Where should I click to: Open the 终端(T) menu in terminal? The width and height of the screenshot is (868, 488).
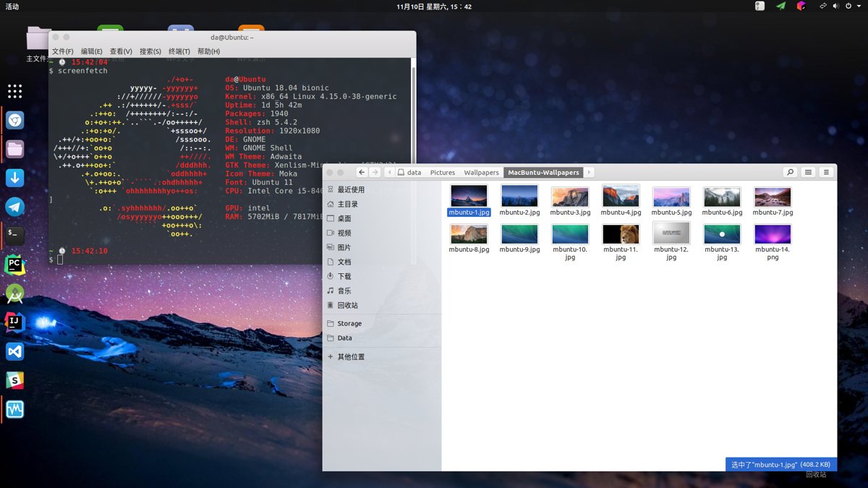pos(179,51)
